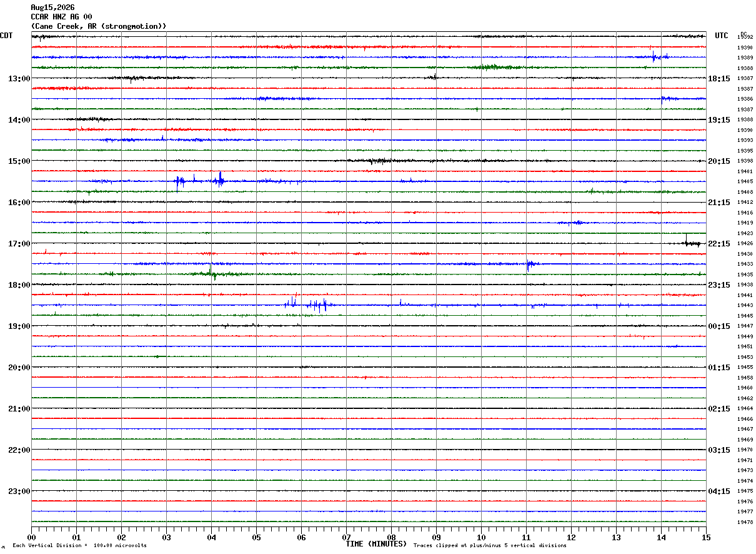
Task: Click the Traces clipped footer note
Action: [x=490, y=546]
